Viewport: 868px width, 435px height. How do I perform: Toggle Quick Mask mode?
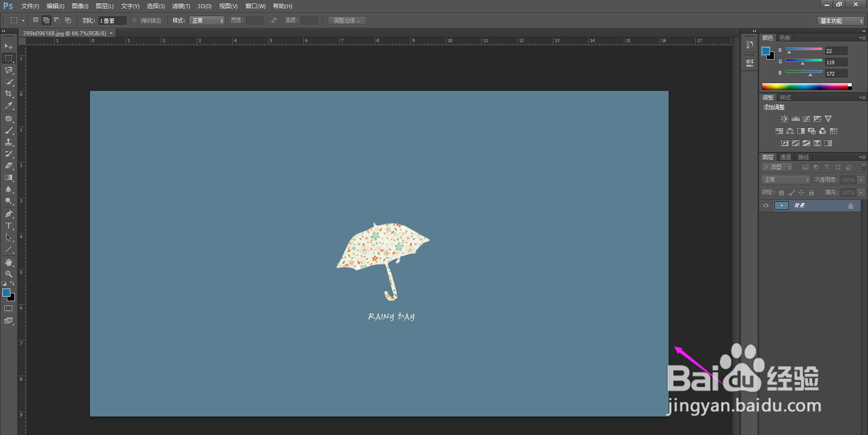click(9, 308)
